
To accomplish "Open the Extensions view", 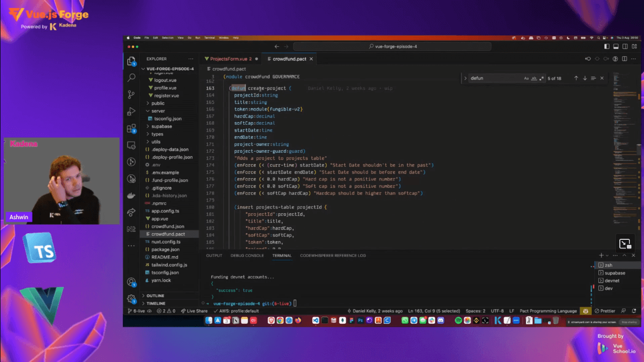I will 131,128.
